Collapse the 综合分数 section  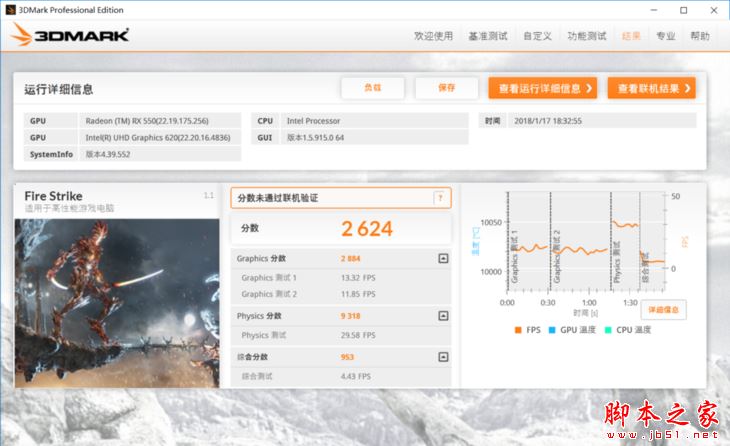(443, 357)
